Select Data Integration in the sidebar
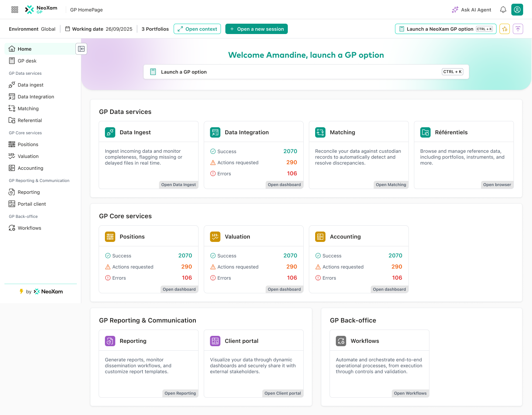This screenshot has height=415, width=532. tap(40, 97)
